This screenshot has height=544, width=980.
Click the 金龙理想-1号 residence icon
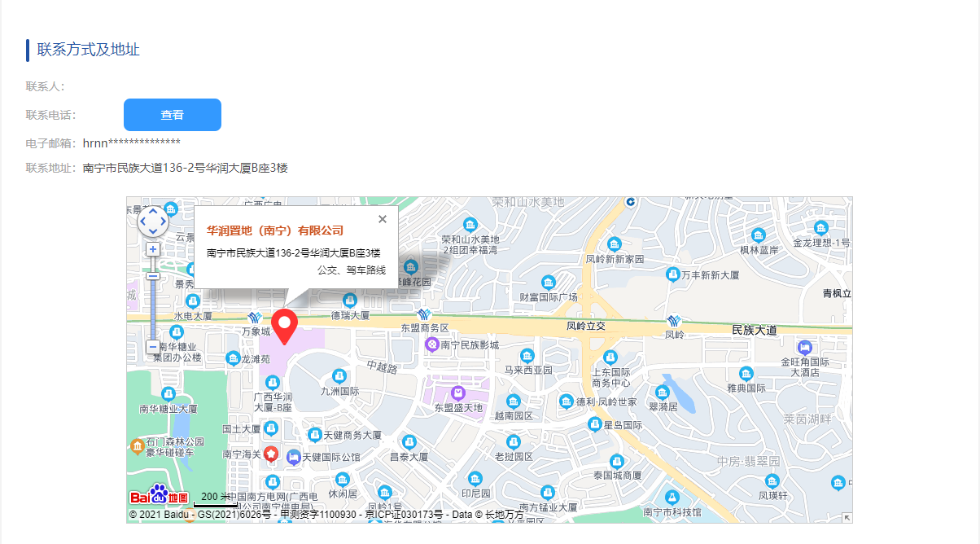(821, 229)
